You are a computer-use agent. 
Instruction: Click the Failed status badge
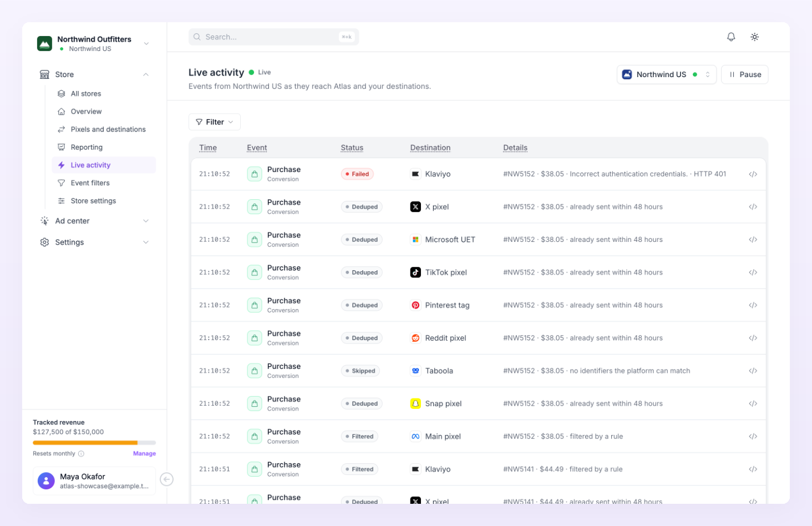[x=357, y=174]
